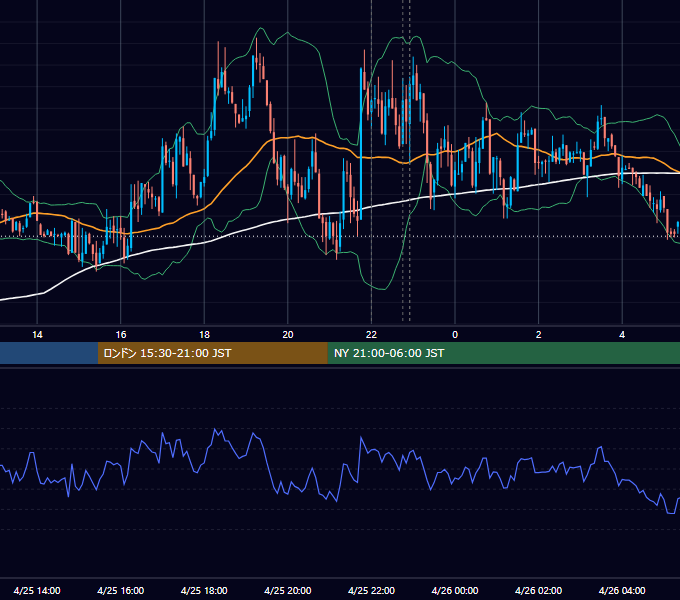
Task: Click the hour label 4 on time axis
Action: pos(622,335)
